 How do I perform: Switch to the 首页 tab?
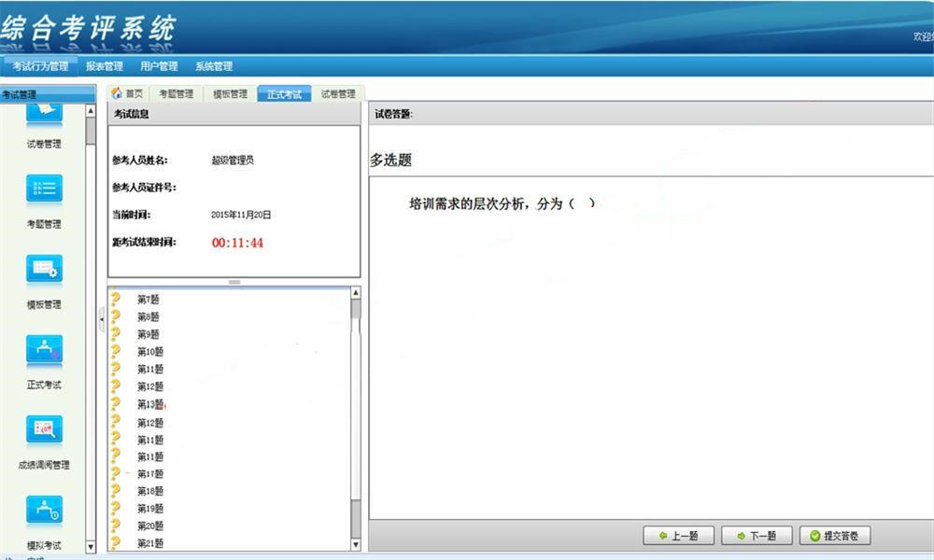click(127, 93)
